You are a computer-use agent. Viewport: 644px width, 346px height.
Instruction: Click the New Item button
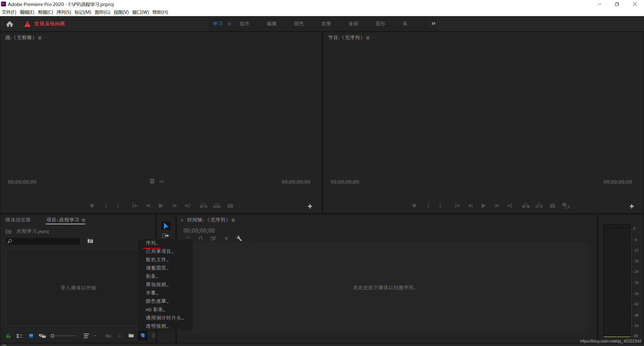pyautogui.click(x=143, y=335)
